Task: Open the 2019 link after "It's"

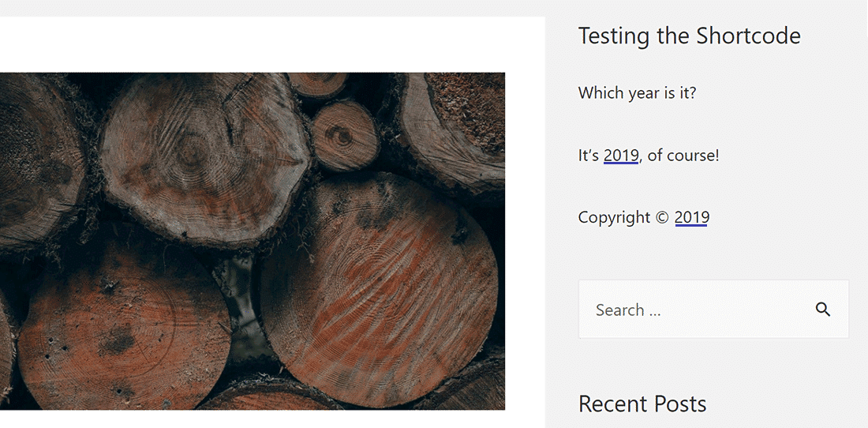Action: coord(621,156)
